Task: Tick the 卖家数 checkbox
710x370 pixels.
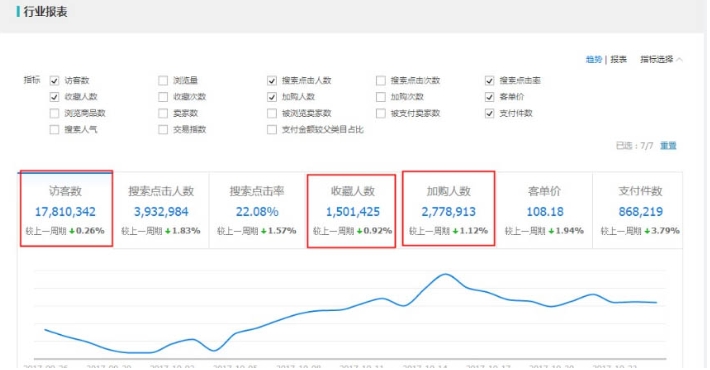Action: coord(163,113)
